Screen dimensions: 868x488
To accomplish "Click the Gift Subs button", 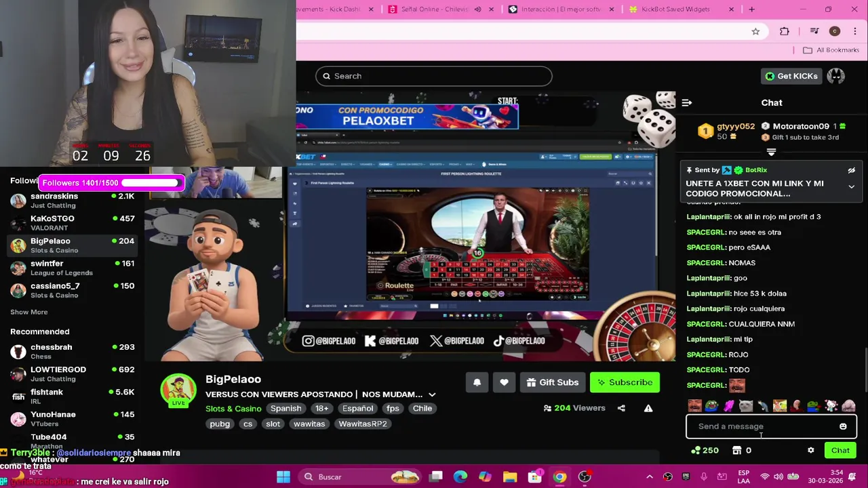I will [552, 382].
